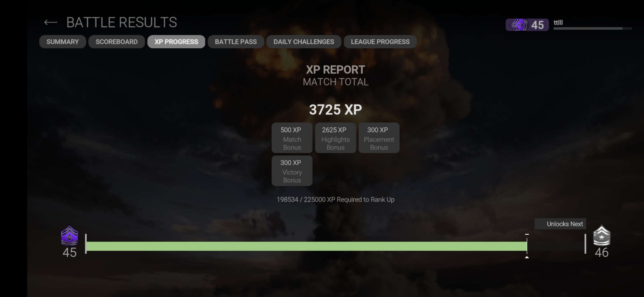Click the player rank badge top right
The image size is (644, 297).
[527, 25]
